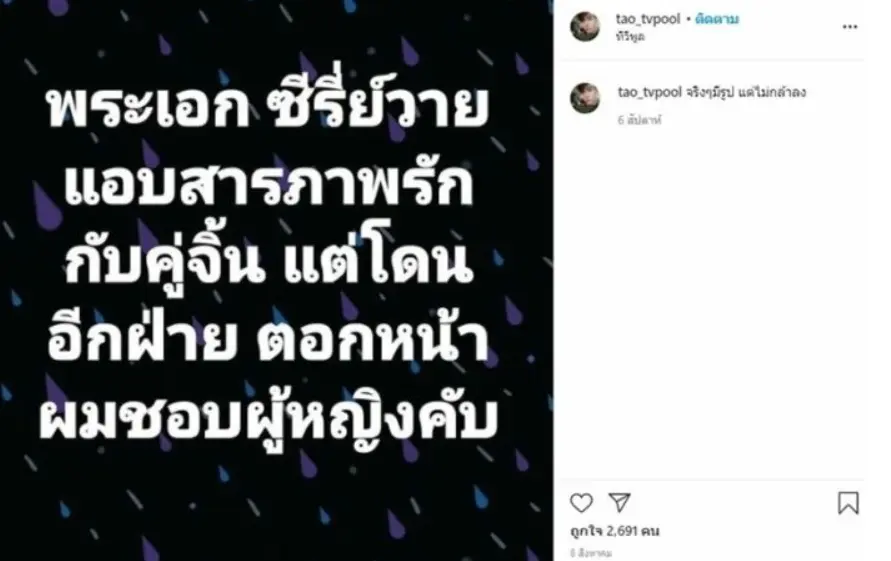
Task: Open tao_tvpool username in the caption
Action: tap(649, 92)
